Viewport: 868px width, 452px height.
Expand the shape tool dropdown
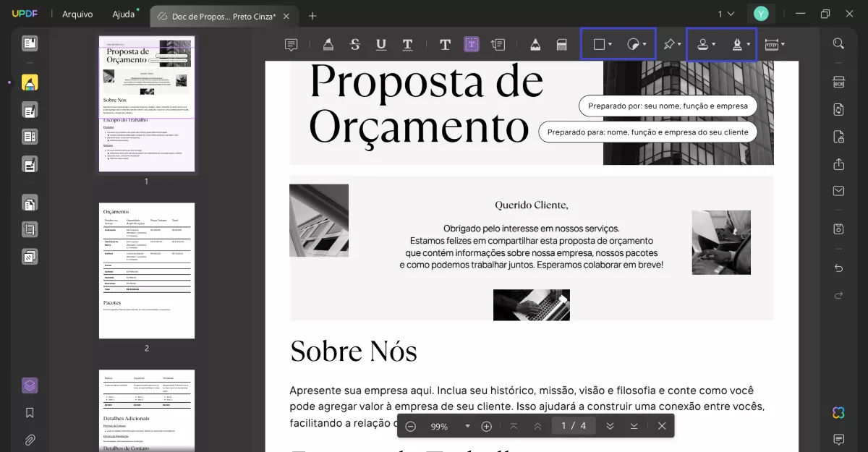pyautogui.click(x=610, y=44)
